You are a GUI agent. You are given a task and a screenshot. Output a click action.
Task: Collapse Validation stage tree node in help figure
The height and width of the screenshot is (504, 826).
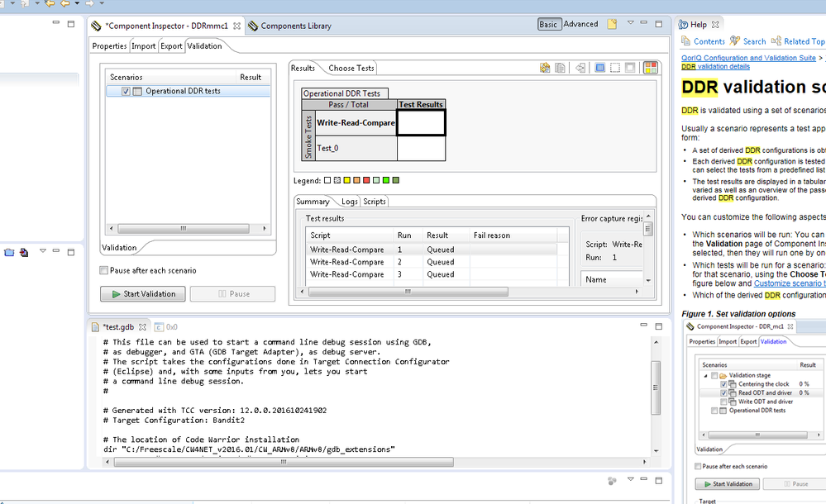point(706,375)
